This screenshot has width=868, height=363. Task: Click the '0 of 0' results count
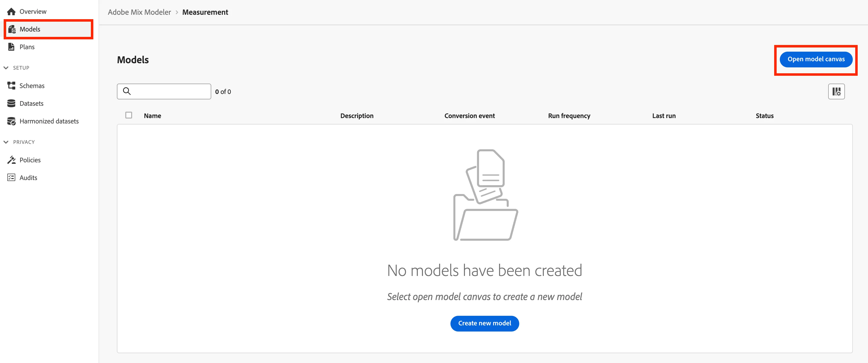click(x=223, y=92)
